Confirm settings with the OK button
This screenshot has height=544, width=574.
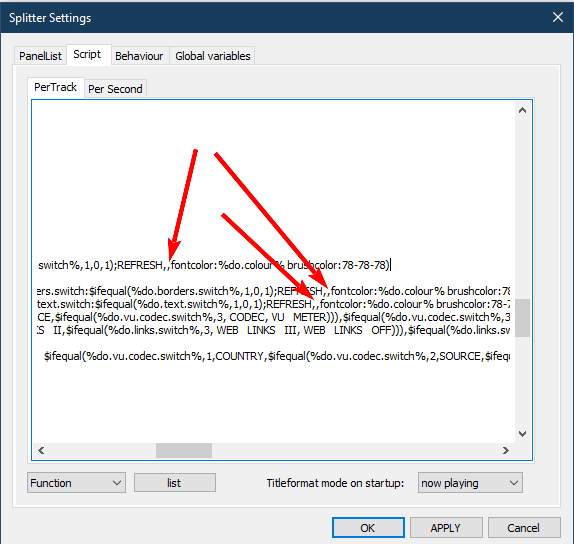pyautogui.click(x=368, y=528)
